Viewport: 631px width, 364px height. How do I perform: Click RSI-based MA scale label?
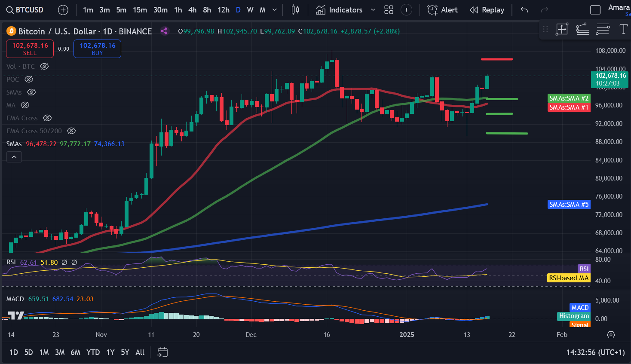[x=569, y=278]
